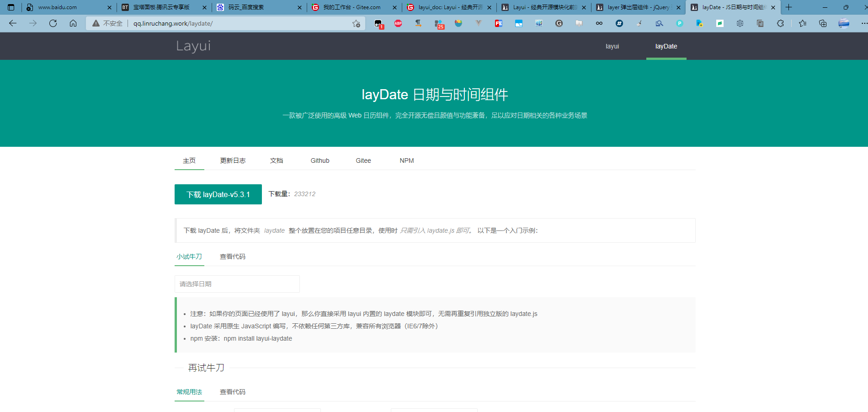The height and width of the screenshot is (412, 868).
Task: Open the Github link
Action: tap(320, 161)
